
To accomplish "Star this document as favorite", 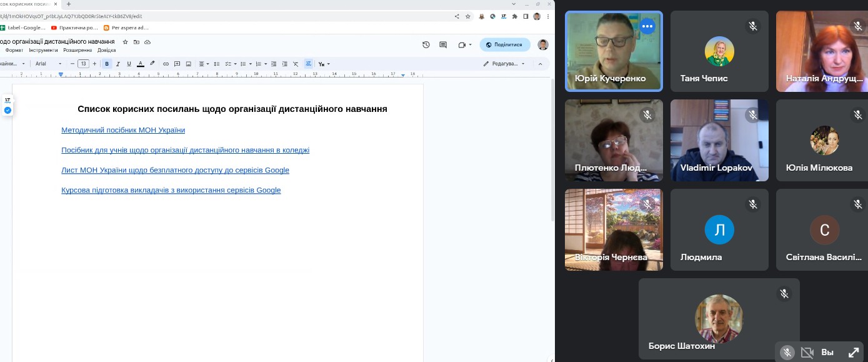I will pyautogui.click(x=126, y=42).
